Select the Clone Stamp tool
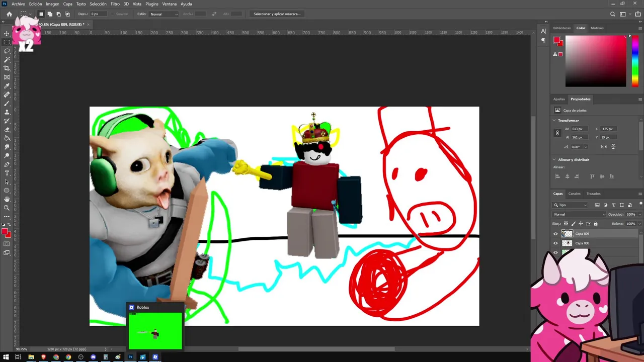Viewport: 644px width, 362px height. [x=7, y=112]
